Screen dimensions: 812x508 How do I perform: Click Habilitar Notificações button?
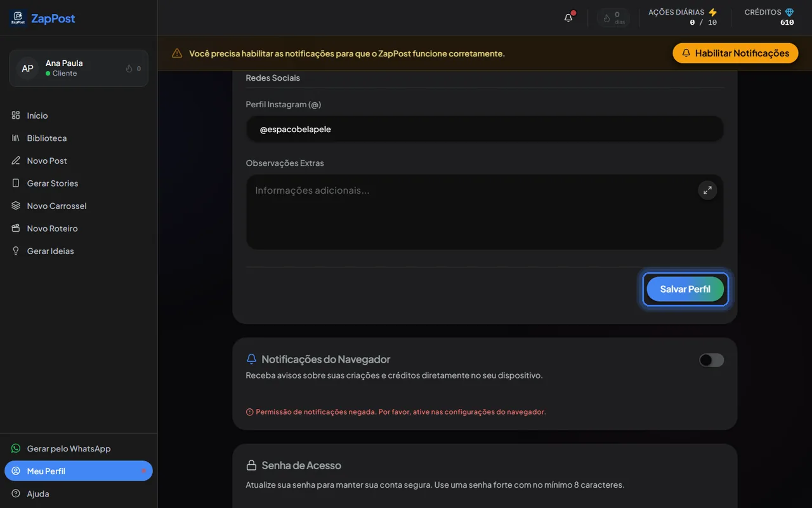coord(735,53)
